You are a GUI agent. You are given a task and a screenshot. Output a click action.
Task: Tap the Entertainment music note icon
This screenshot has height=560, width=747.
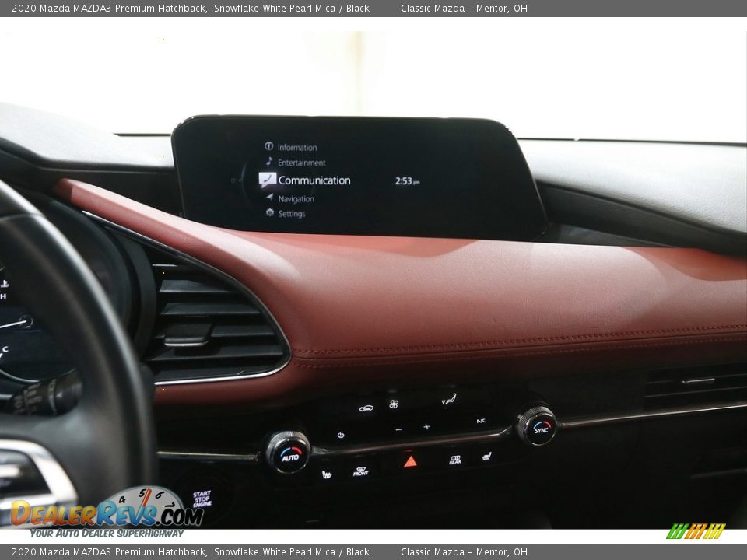coord(269,162)
